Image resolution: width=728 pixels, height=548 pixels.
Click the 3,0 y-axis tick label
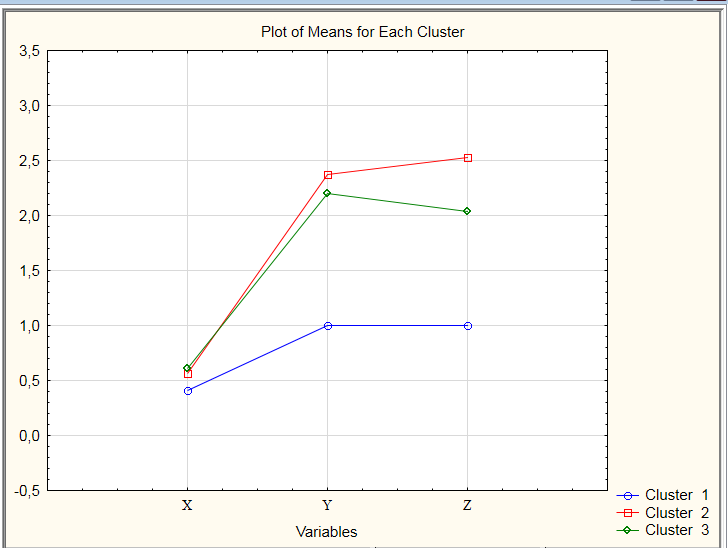29,106
